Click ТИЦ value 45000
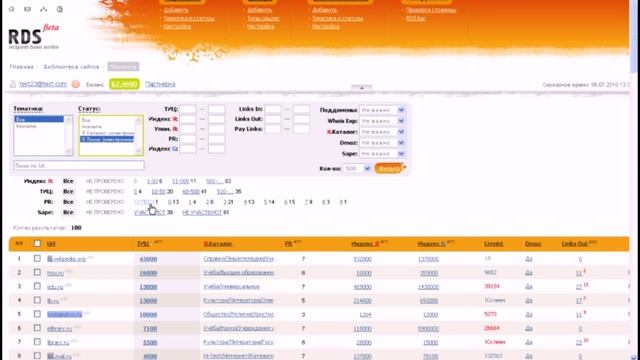The height and width of the screenshot is (360, 640). coord(148,259)
